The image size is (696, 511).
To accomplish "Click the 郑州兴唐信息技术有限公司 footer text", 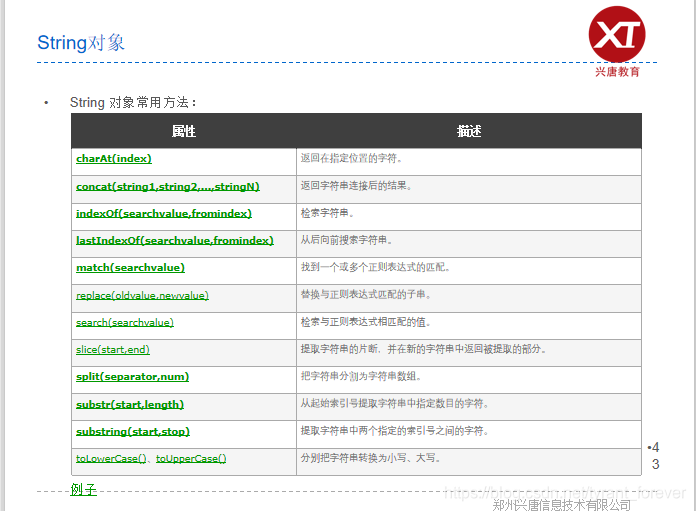I will pyautogui.click(x=562, y=505).
